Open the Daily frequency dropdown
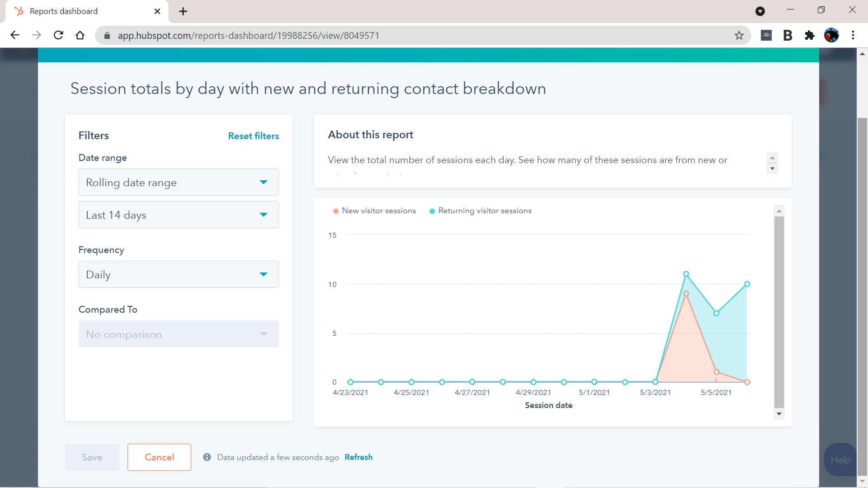868x488 pixels. click(179, 275)
